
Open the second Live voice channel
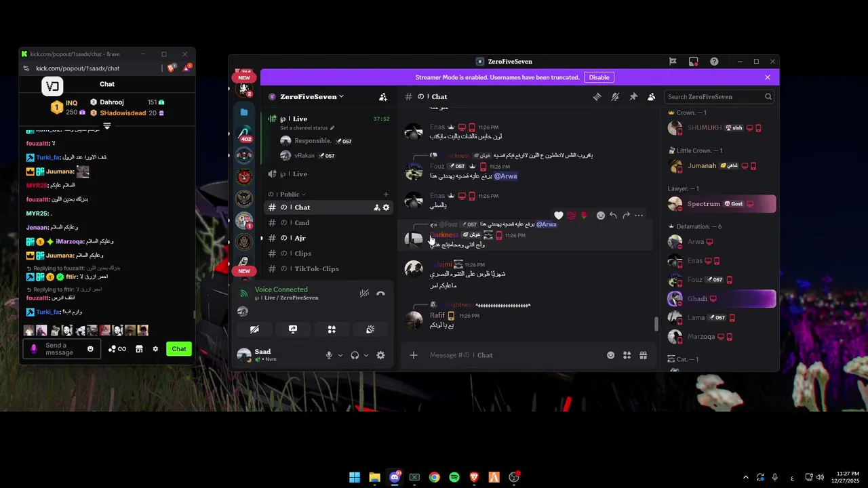329,174
